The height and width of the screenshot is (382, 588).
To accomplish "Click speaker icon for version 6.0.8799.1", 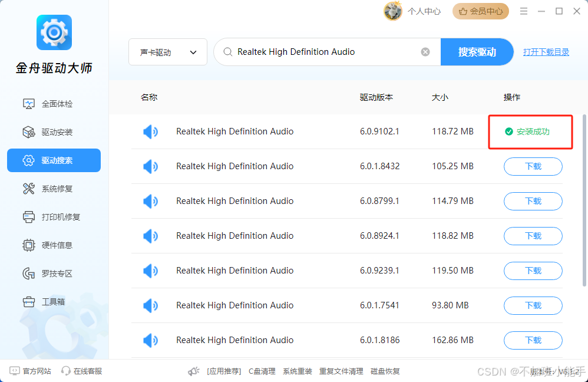I will (x=150, y=201).
